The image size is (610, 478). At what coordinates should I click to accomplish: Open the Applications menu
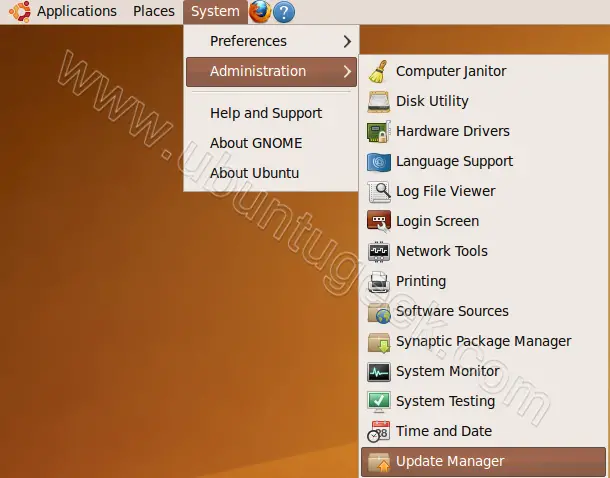point(77,12)
